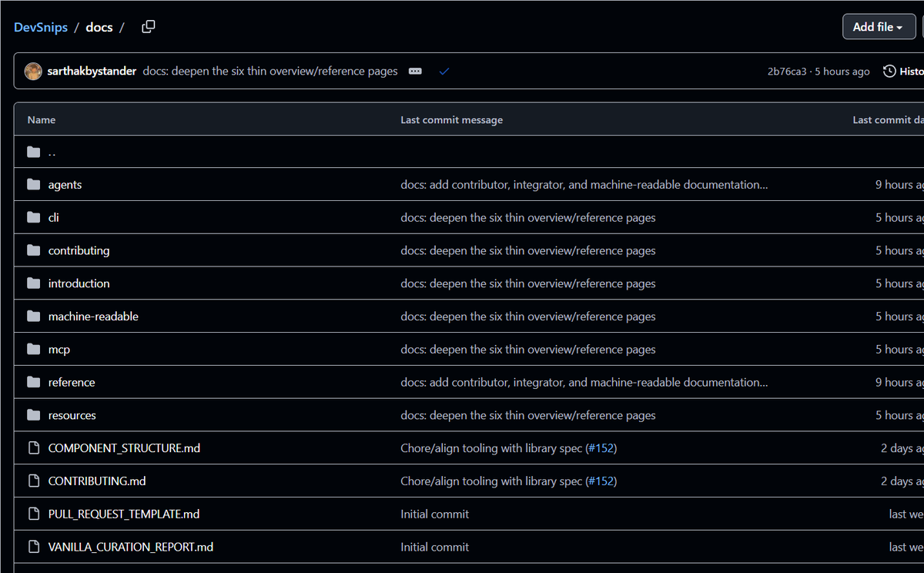The height and width of the screenshot is (573, 924).
Task: Open the mcp folder
Action: coord(59,350)
